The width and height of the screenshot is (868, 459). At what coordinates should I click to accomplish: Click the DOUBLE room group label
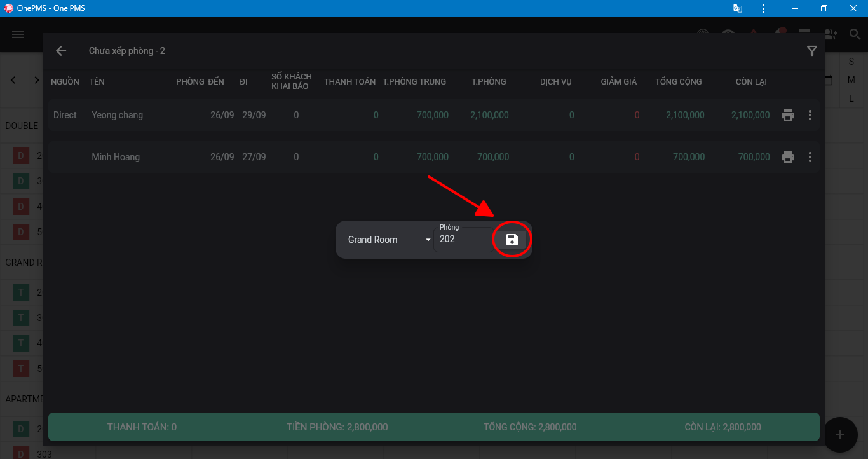pyautogui.click(x=22, y=126)
